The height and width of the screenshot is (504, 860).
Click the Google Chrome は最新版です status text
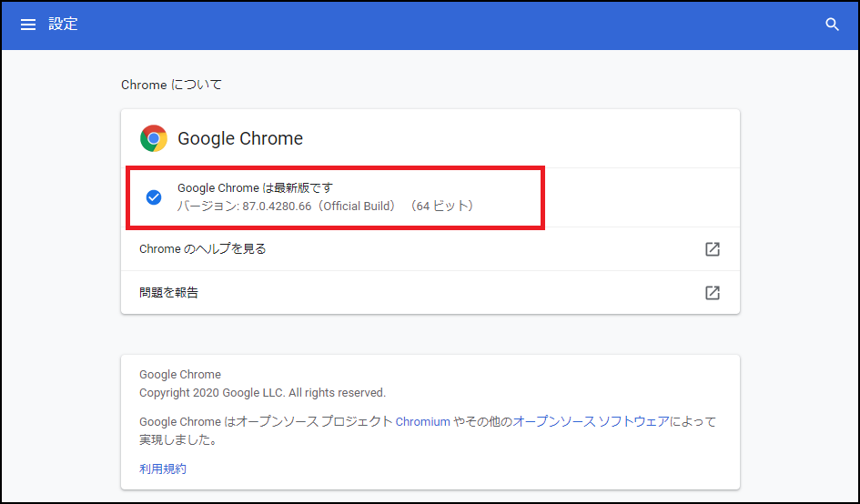[255, 188]
